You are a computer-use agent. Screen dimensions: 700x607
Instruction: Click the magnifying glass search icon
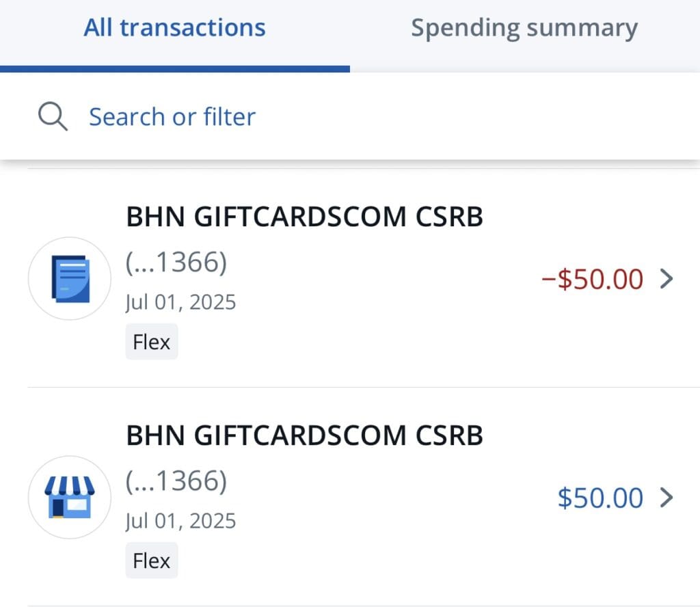tap(53, 117)
